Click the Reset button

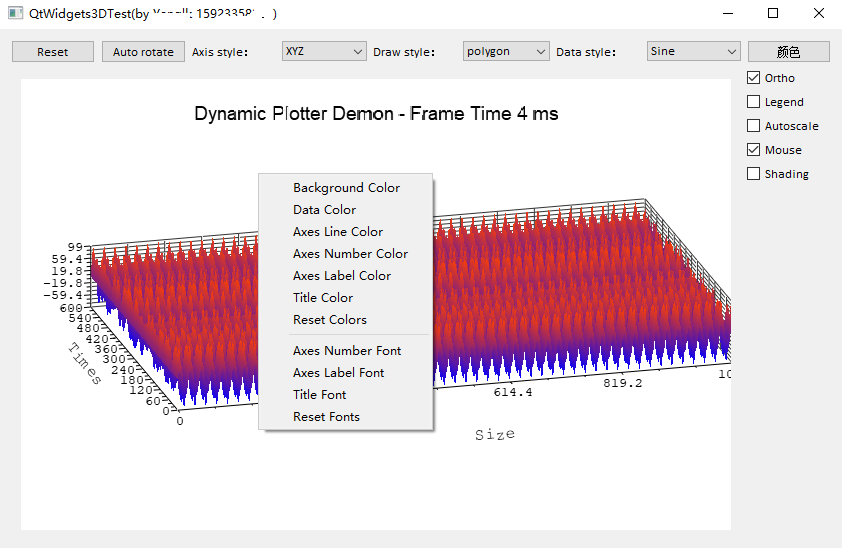coord(53,52)
